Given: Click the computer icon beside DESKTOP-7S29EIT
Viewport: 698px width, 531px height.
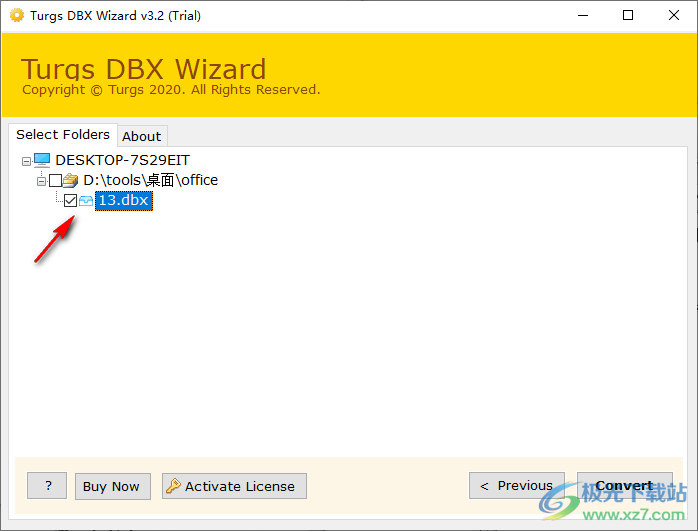Looking at the screenshot, I should click(x=42, y=160).
